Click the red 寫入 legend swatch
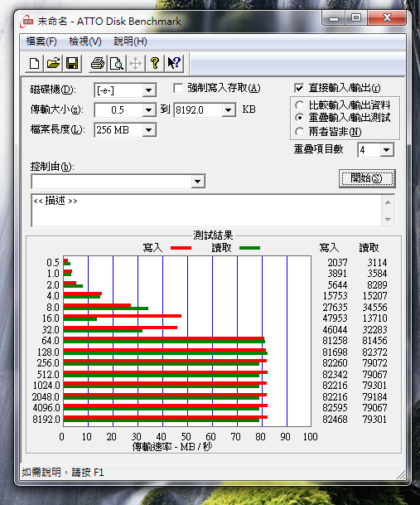Viewport: 420px width, 505px height. pyautogui.click(x=181, y=248)
